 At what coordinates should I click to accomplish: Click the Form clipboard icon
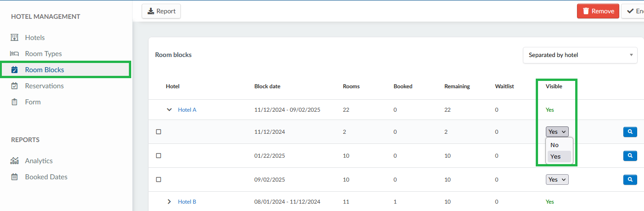14,102
